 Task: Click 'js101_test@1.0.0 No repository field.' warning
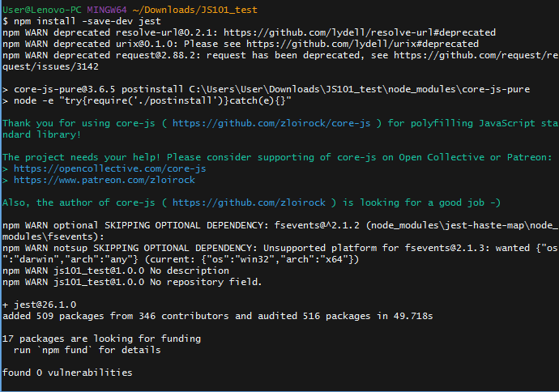158,282
